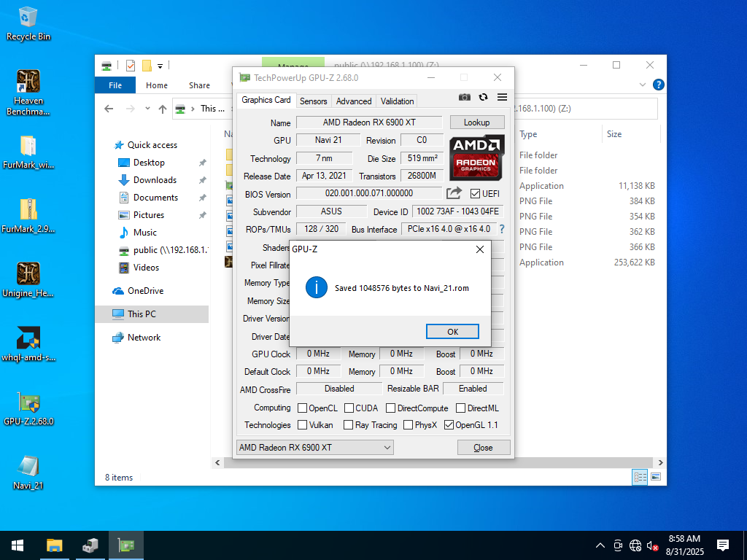Click the Name field showing AMD Radeon RX 6900 XT
Image resolution: width=747 pixels, height=560 pixels.
[x=369, y=122]
